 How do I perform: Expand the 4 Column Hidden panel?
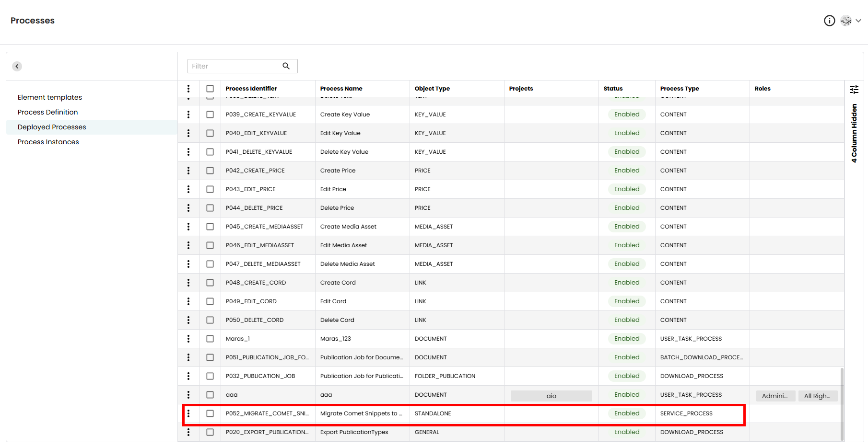click(854, 133)
